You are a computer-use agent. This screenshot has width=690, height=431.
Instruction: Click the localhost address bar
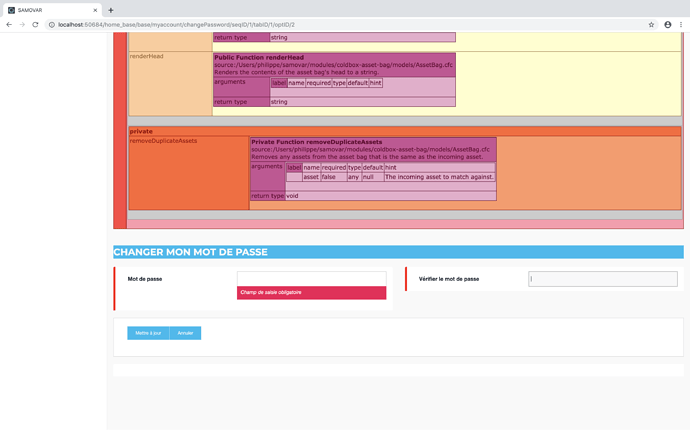pyautogui.click(x=300, y=24)
